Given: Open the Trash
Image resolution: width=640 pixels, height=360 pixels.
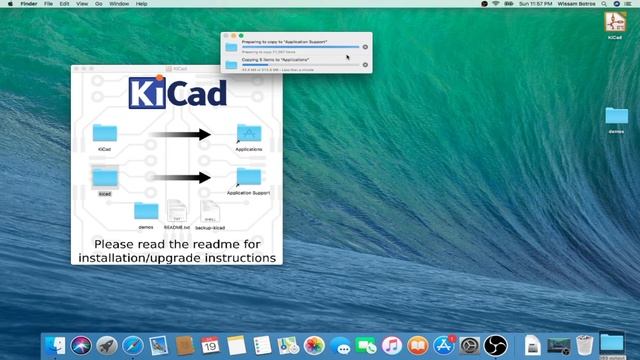Looking at the screenshot, I should [x=584, y=345].
